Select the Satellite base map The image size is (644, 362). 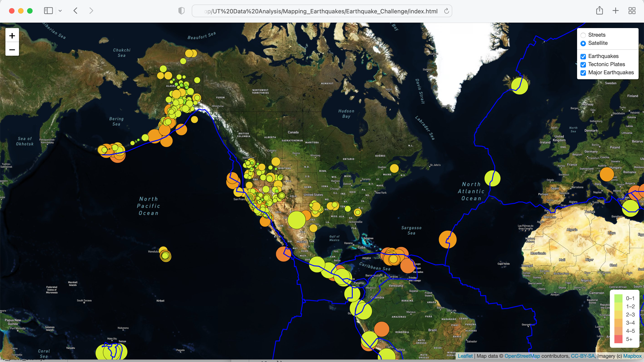[583, 43]
